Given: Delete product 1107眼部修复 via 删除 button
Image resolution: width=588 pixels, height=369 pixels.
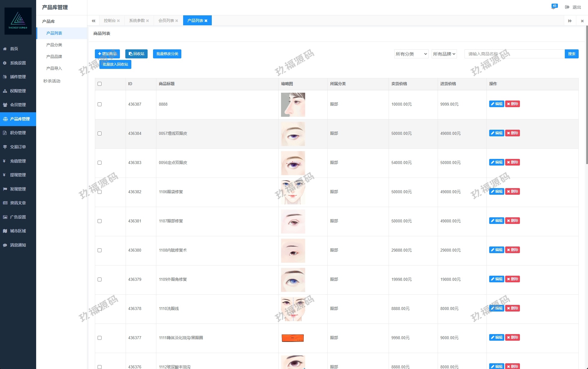Looking at the screenshot, I should tap(512, 221).
